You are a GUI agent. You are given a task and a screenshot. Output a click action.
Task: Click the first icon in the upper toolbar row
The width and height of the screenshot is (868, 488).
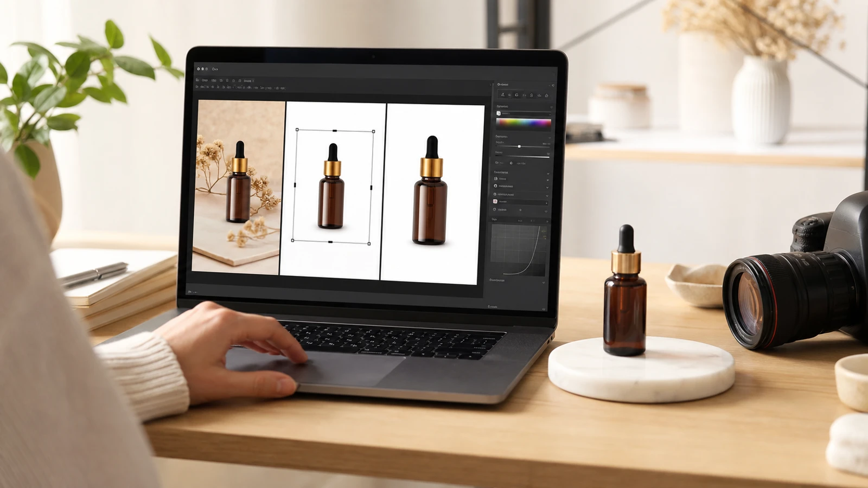197,80
